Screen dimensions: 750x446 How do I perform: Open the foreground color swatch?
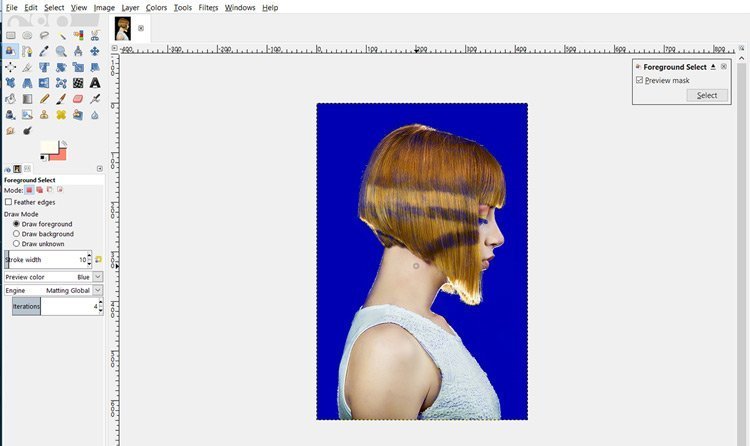[49, 146]
